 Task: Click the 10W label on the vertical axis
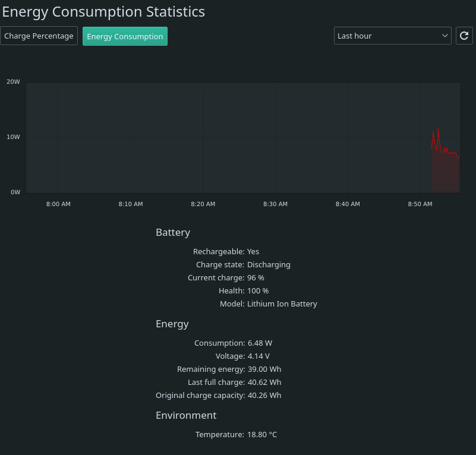(x=13, y=137)
